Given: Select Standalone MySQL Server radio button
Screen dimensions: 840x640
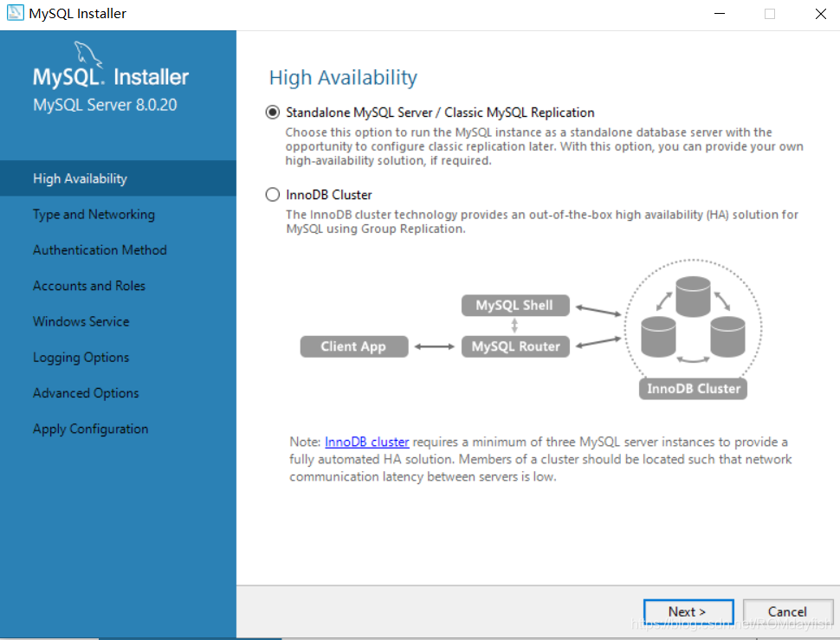Looking at the screenshot, I should [x=273, y=113].
